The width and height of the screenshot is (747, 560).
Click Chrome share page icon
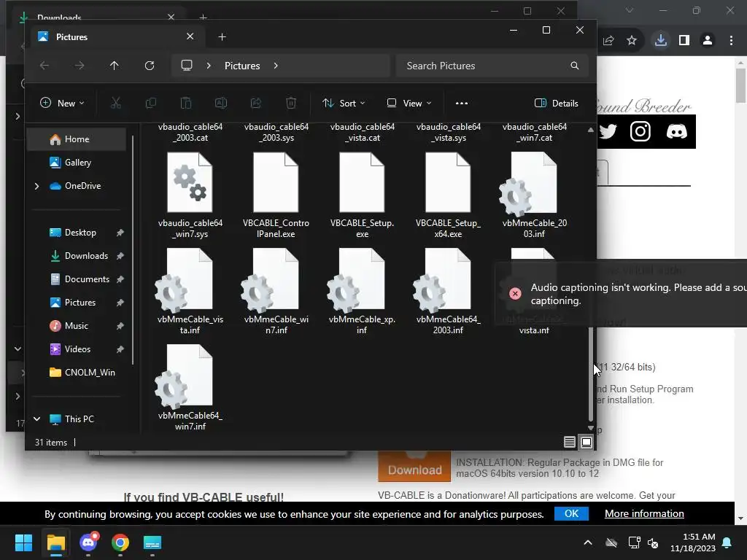click(x=608, y=41)
